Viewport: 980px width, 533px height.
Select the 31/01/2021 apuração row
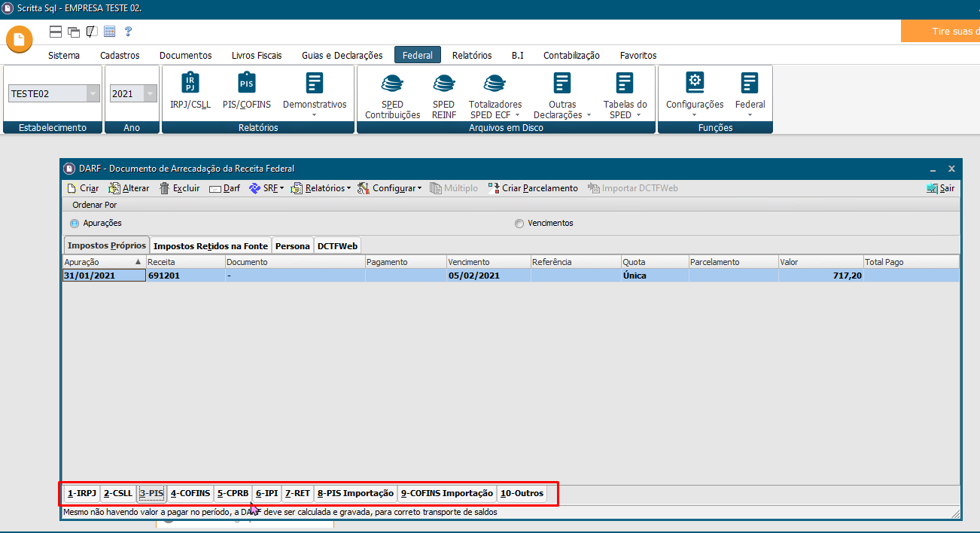[103, 276]
